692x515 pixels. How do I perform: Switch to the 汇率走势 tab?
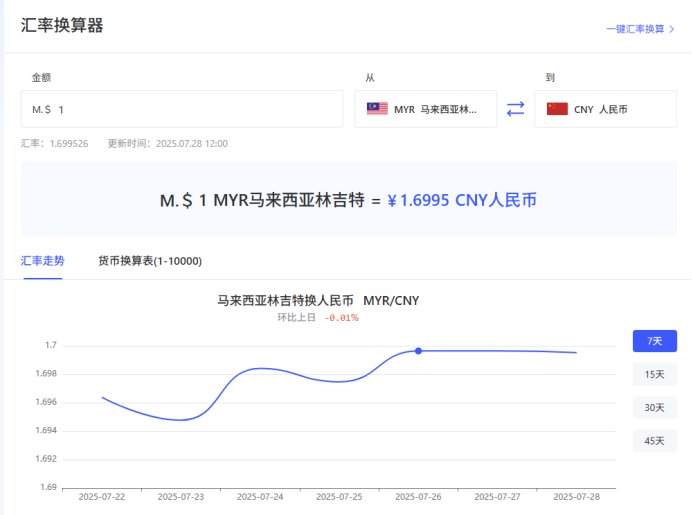(x=42, y=261)
